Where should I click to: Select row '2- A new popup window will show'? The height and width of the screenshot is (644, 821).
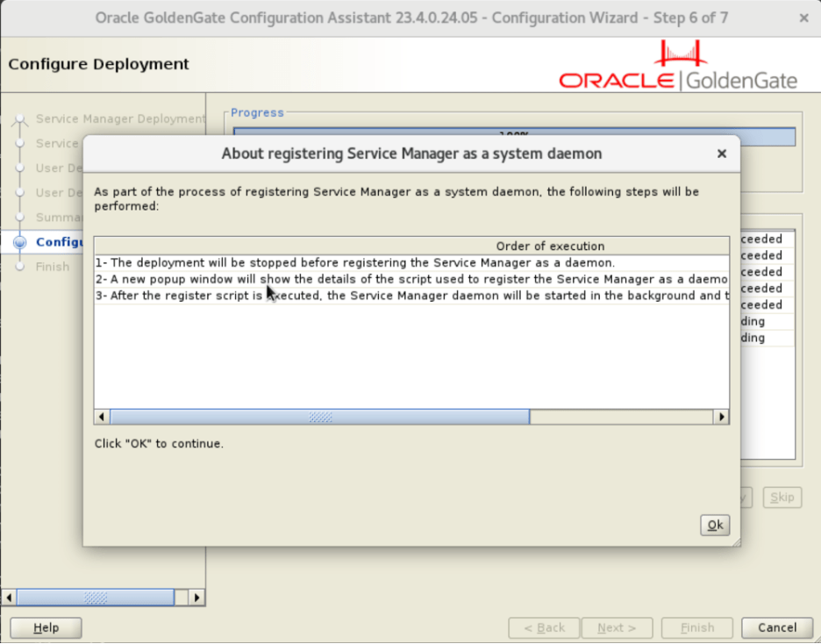coord(411,280)
